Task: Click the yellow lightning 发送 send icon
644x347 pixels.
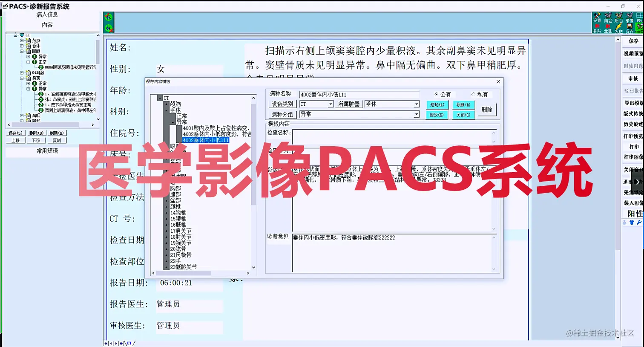Action: pyautogui.click(x=618, y=26)
